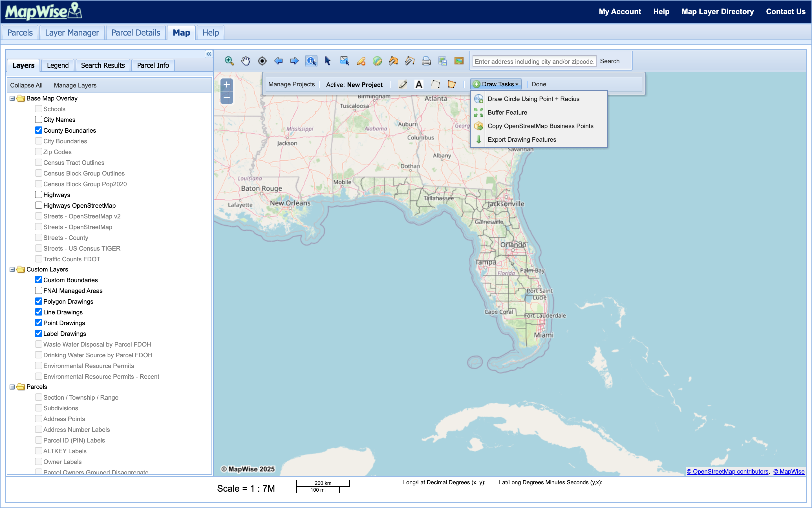This screenshot has height=508, width=812.
Task: Open OpenStreetMap contributors attribution link
Action: (727, 471)
